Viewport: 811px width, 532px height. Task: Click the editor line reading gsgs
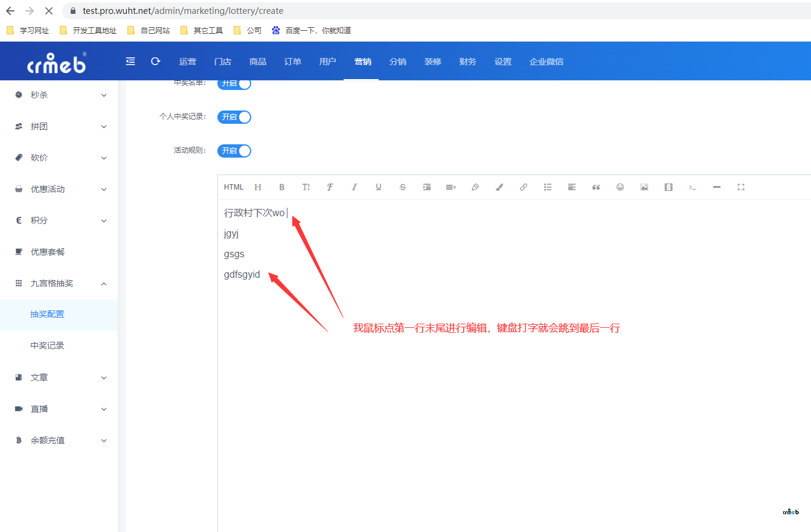[x=234, y=254]
